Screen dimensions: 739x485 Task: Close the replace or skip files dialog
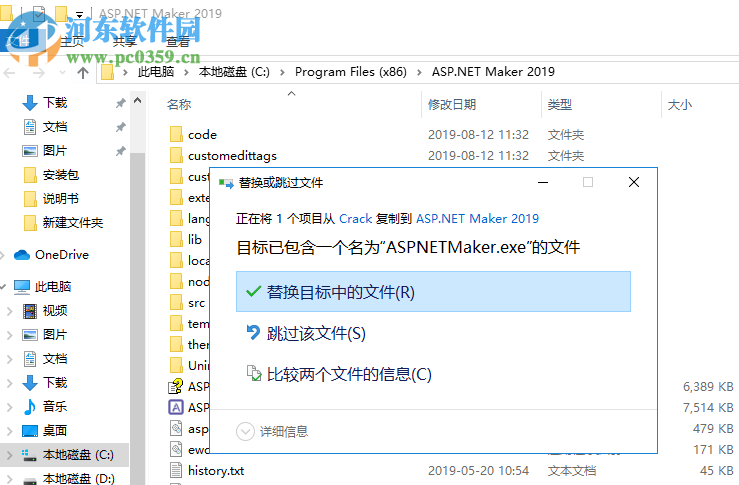[x=634, y=182]
